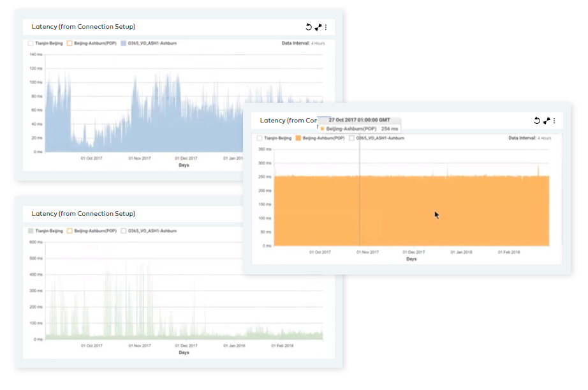
Task: Click '01 Jan 2018' on green chart axis
Action: [x=235, y=346]
